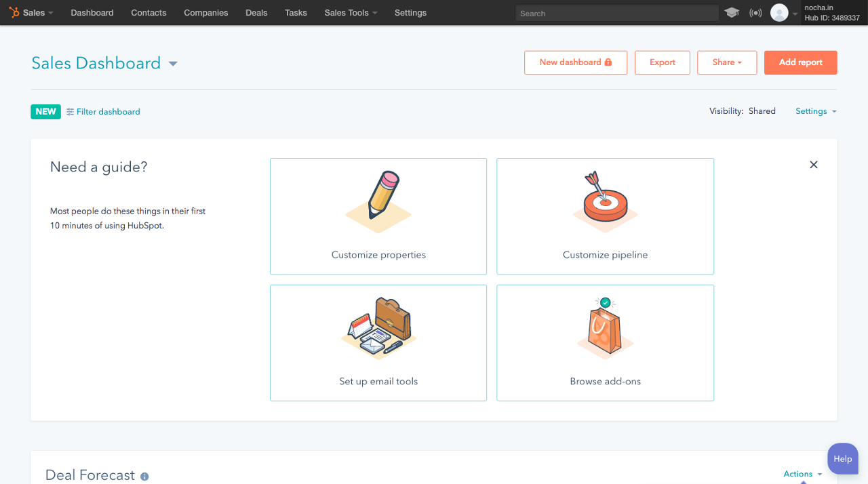
Task: Click the target illustration on Customize pipeline
Action: pos(605,201)
